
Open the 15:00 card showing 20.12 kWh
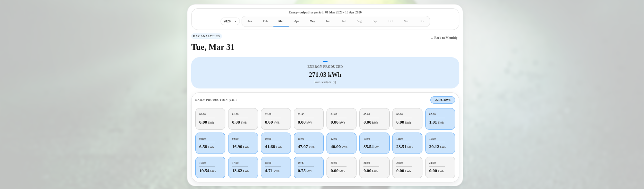440,143
